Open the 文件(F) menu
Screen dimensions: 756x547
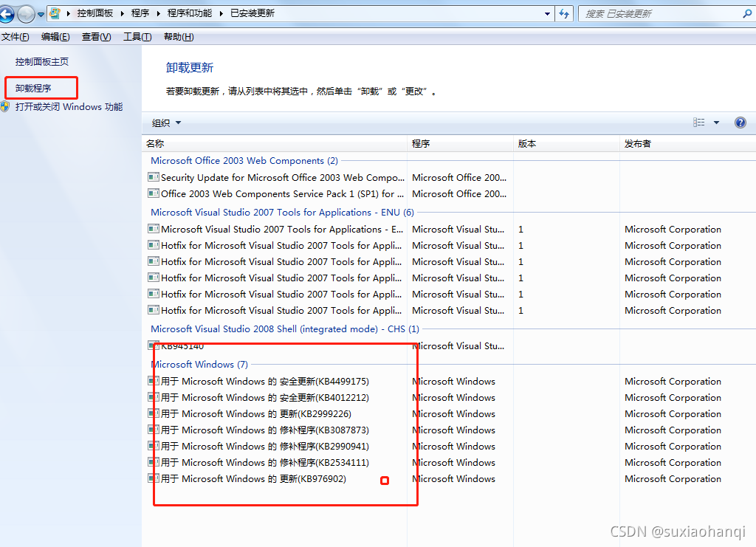[15, 37]
